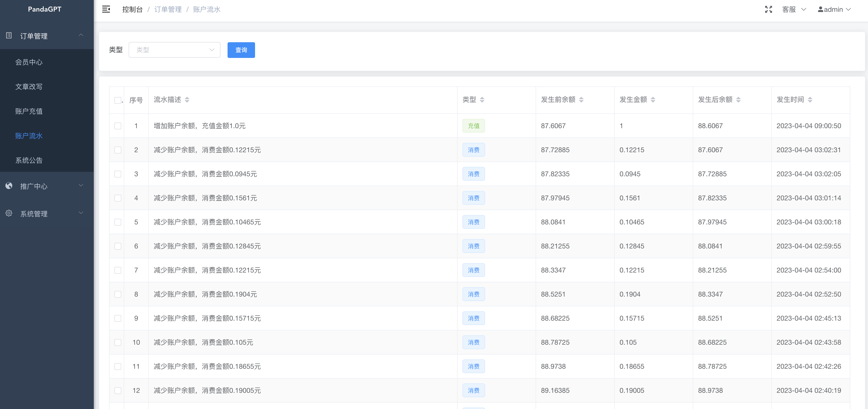This screenshot has width=868, height=409.
Task: Sort by 流水描述 column arrows
Action: point(187,100)
